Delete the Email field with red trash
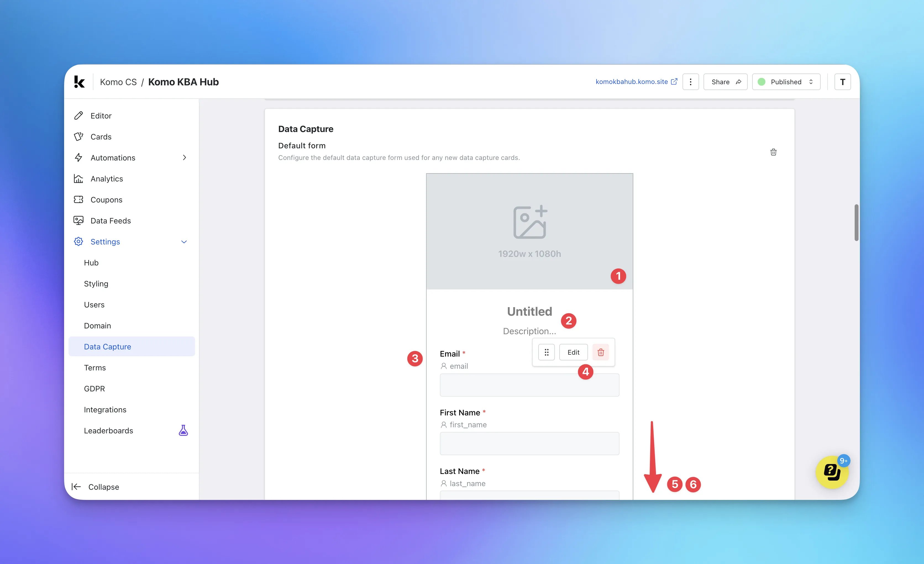The width and height of the screenshot is (924, 564). point(600,352)
